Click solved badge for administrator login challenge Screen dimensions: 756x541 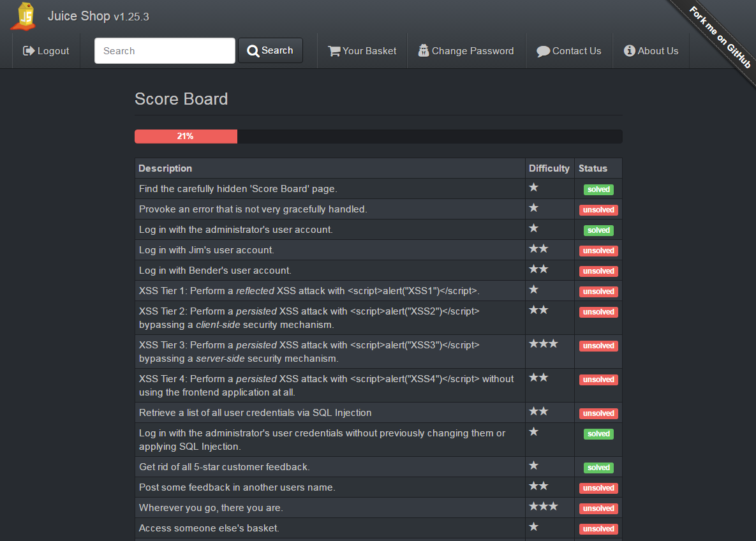(x=598, y=230)
